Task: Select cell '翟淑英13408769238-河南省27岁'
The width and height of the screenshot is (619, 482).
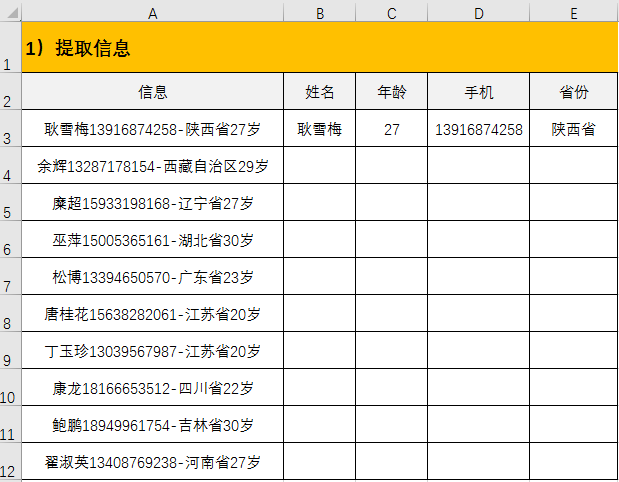Action: coord(152,461)
